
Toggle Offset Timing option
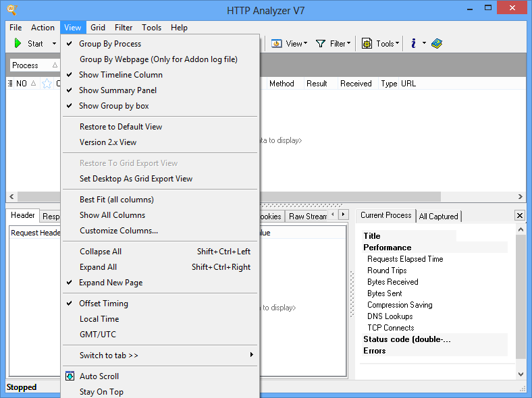(x=160, y=304)
